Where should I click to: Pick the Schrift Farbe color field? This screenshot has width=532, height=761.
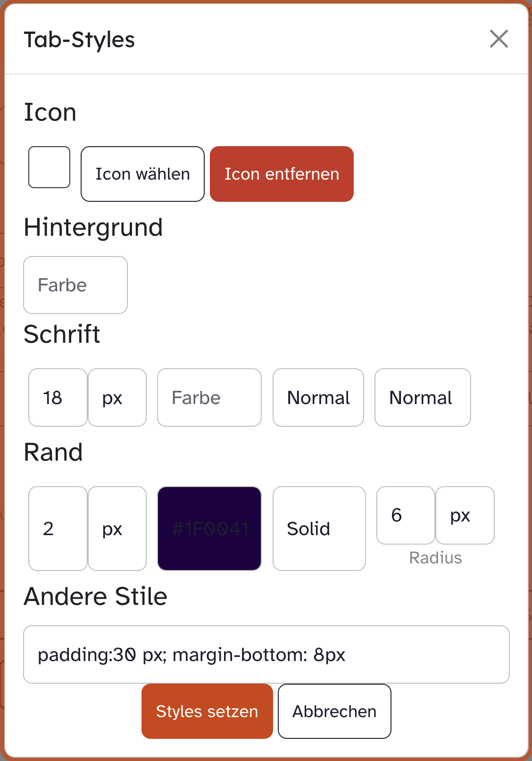[209, 397]
